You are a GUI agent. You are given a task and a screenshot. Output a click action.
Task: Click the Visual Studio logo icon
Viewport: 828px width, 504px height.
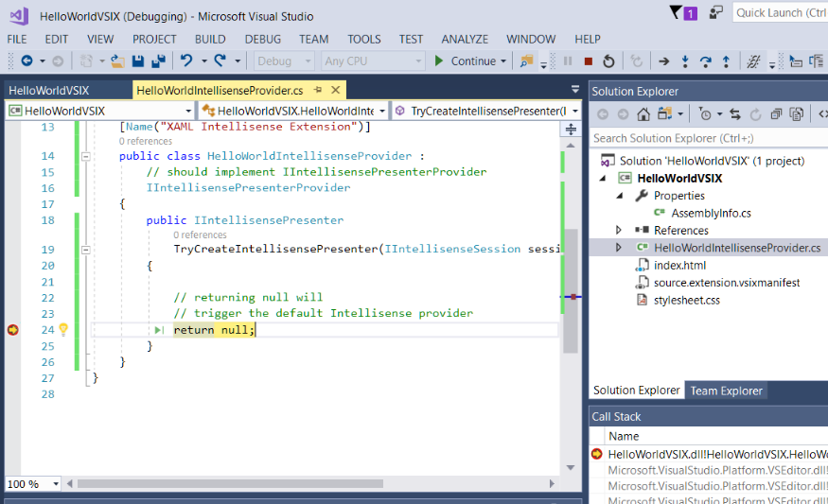19,16
